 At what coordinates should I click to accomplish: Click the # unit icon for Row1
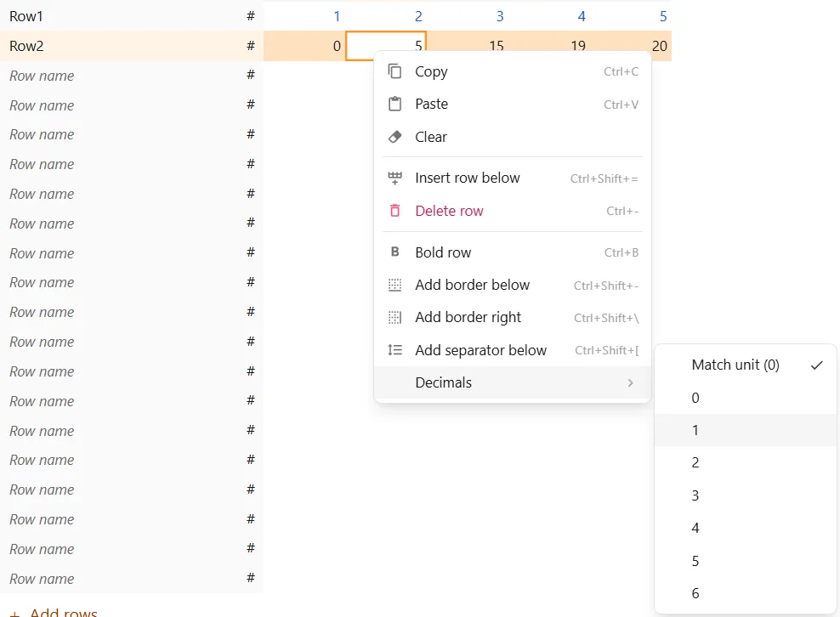pyautogui.click(x=250, y=16)
